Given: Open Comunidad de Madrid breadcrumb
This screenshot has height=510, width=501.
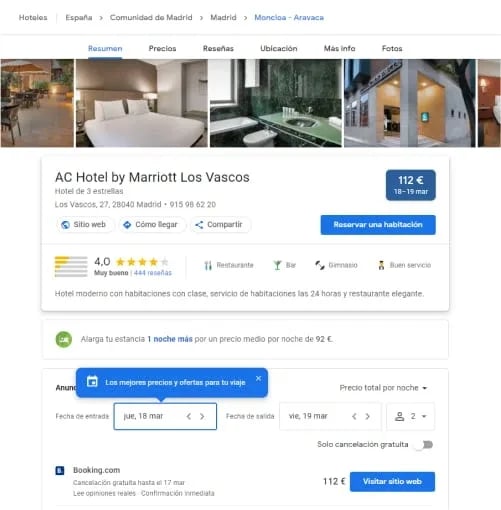Looking at the screenshot, I should [x=151, y=17].
